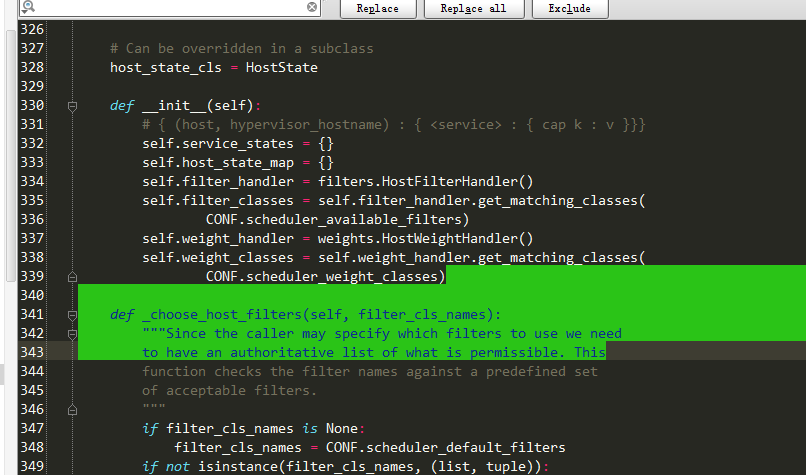
Task: Clear the search field with the X icon
Action: [x=312, y=7]
